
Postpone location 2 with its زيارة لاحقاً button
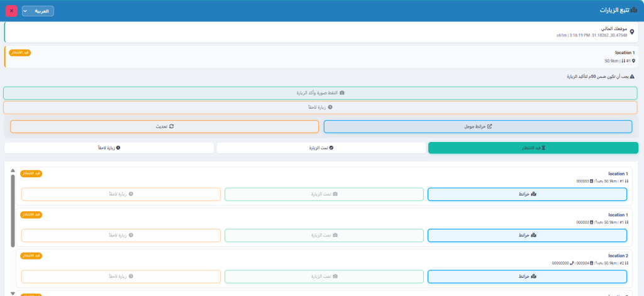[x=121, y=277]
